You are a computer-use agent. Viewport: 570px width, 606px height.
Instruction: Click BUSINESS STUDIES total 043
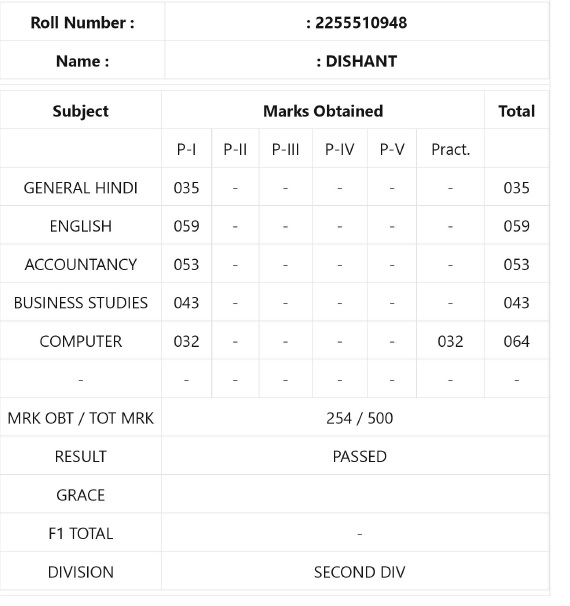(x=517, y=303)
